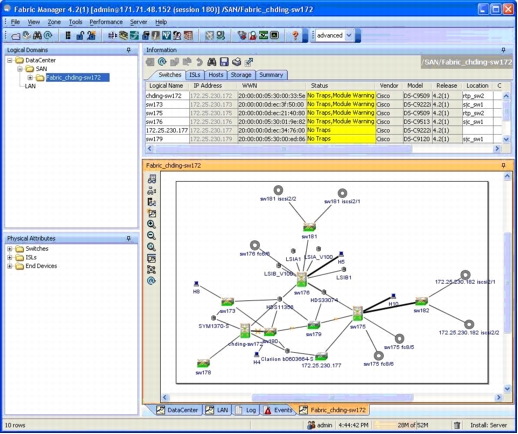
Task: Expand the Switches folder in Physical Attributes
Action: 10,249
